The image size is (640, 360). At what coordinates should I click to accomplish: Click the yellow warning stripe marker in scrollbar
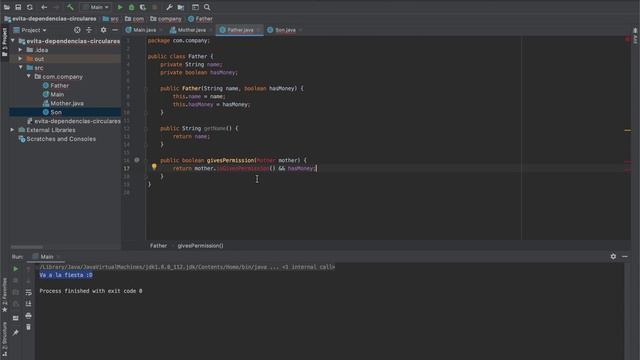628,131
